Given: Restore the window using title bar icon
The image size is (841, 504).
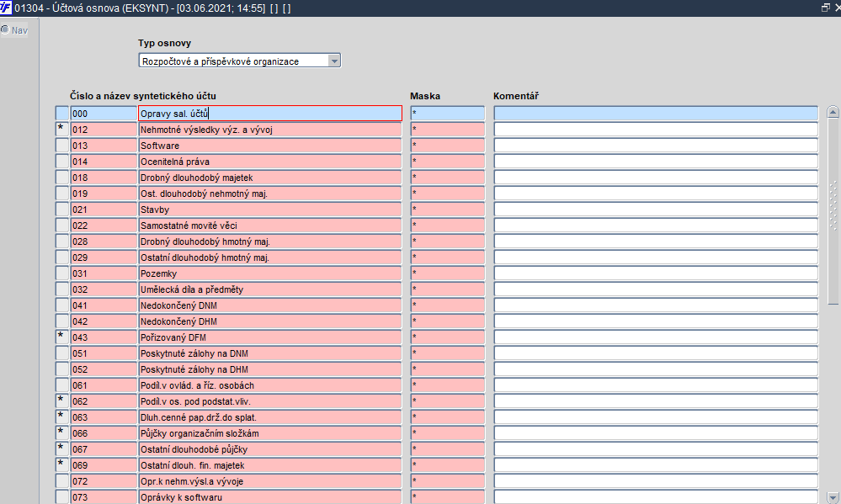Looking at the screenshot, I should (826, 8).
